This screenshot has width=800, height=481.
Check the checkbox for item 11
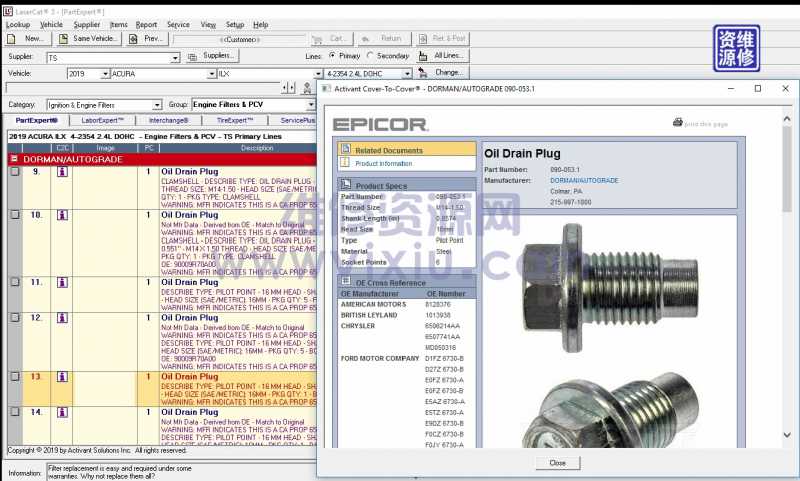pyautogui.click(x=15, y=282)
